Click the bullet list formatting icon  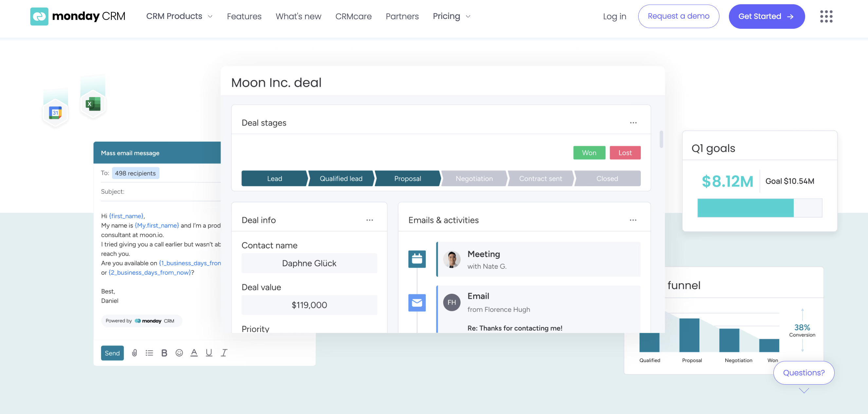tap(149, 353)
